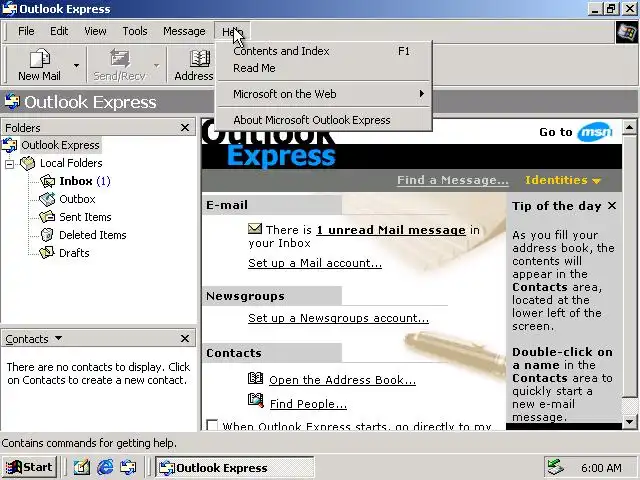Click the Sent Items folder icon
The width and height of the screenshot is (640, 480).
pos(47,217)
